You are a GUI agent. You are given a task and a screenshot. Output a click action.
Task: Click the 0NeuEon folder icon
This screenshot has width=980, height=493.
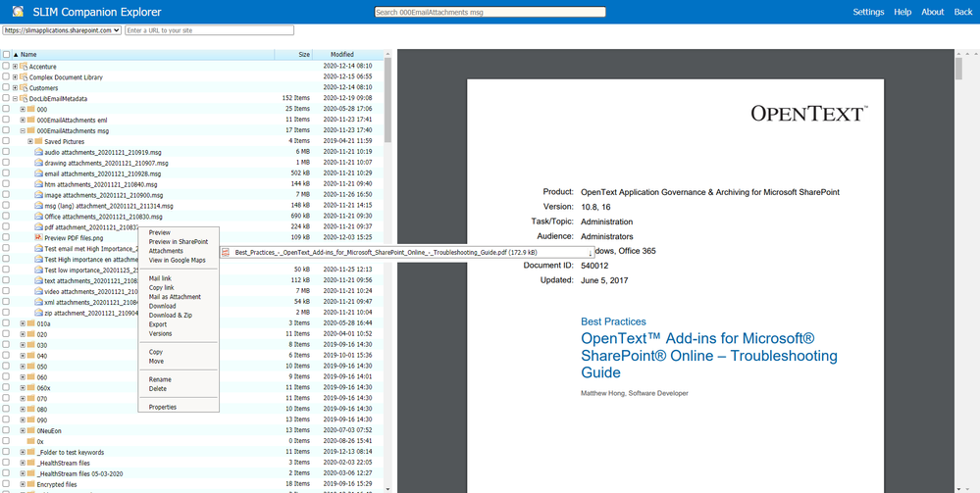pyautogui.click(x=30, y=430)
